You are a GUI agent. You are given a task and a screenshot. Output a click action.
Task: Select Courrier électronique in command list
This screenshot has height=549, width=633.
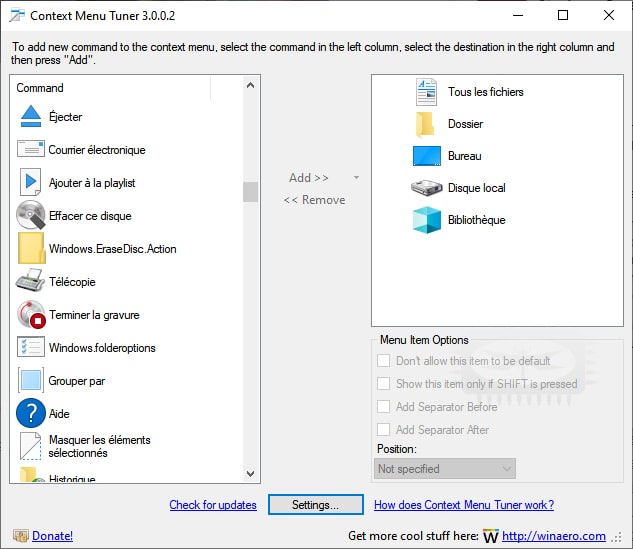coord(97,150)
